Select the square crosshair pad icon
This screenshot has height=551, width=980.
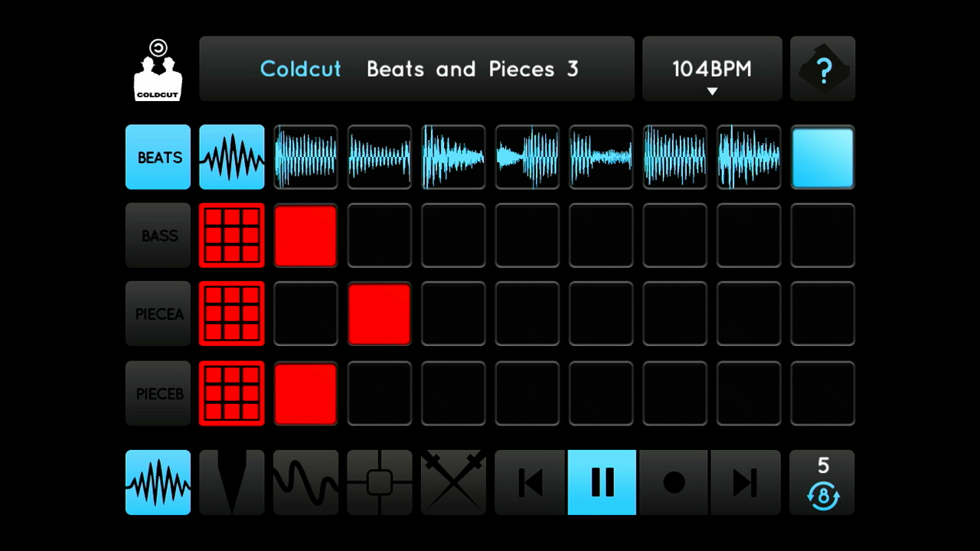point(380,482)
